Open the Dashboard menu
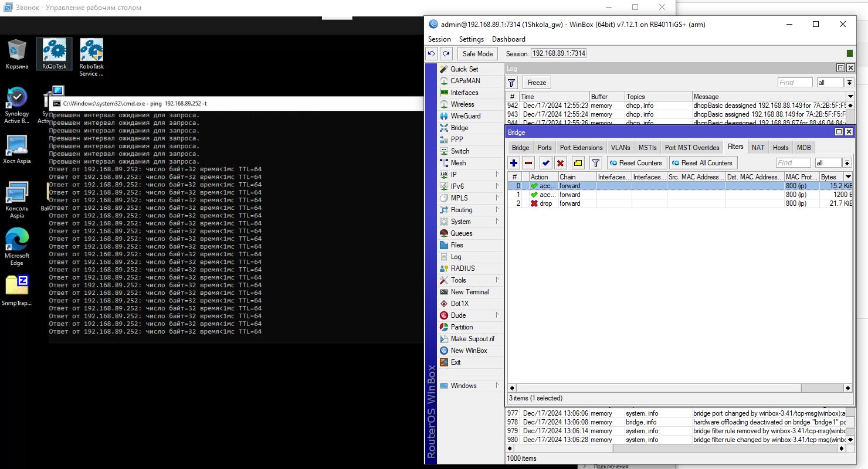Screen dimensions: 868x469 [508, 39]
